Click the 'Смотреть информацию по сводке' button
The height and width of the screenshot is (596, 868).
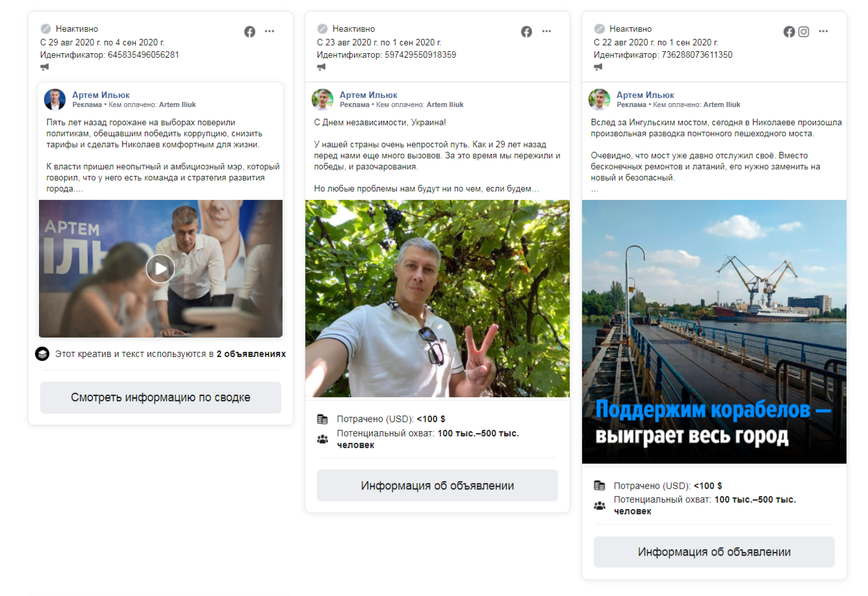click(x=160, y=397)
